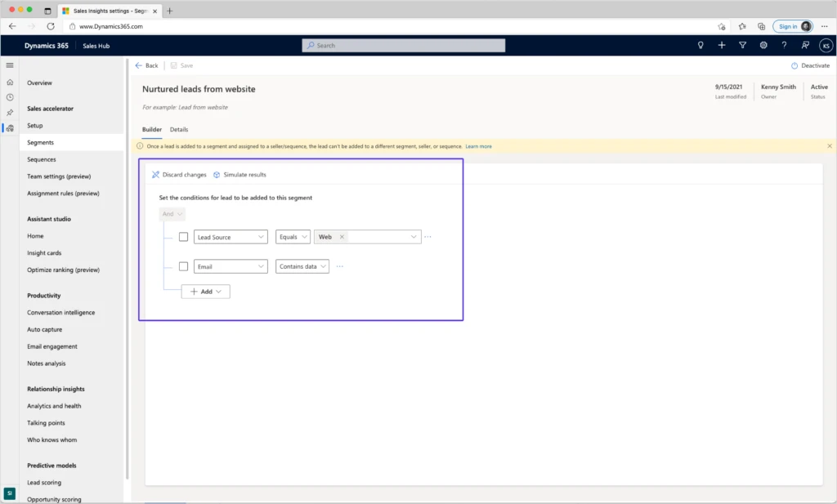
Task: Check the Email condition checkbox
Action: [x=183, y=265]
